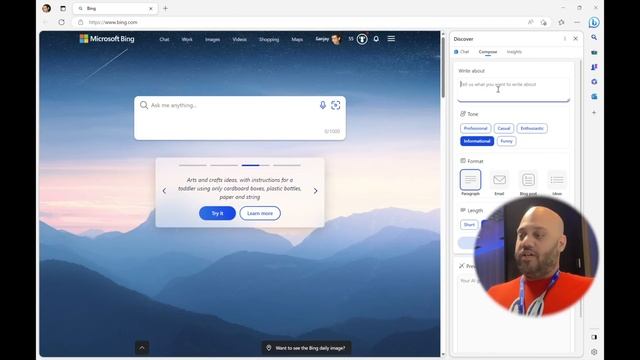Toggle the sidebar hide panel icon
The width and height of the screenshot is (640, 360).
[x=594, y=337]
